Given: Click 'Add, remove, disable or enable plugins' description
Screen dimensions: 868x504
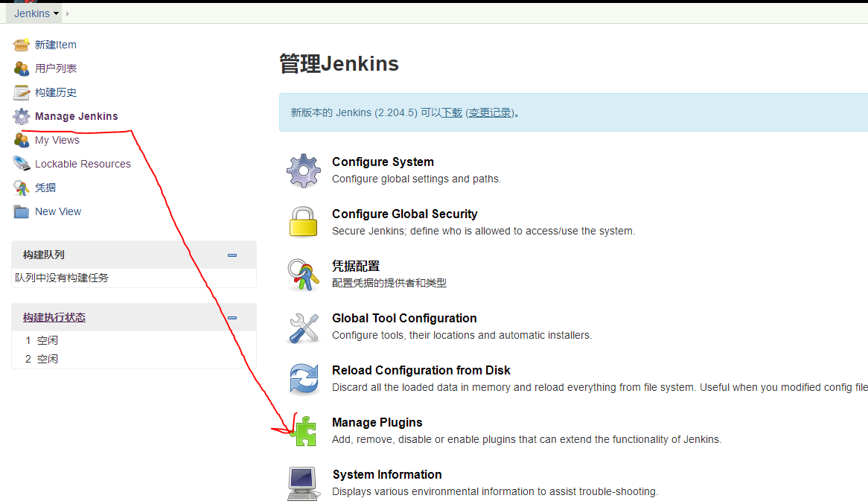Looking at the screenshot, I should coord(526,439).
